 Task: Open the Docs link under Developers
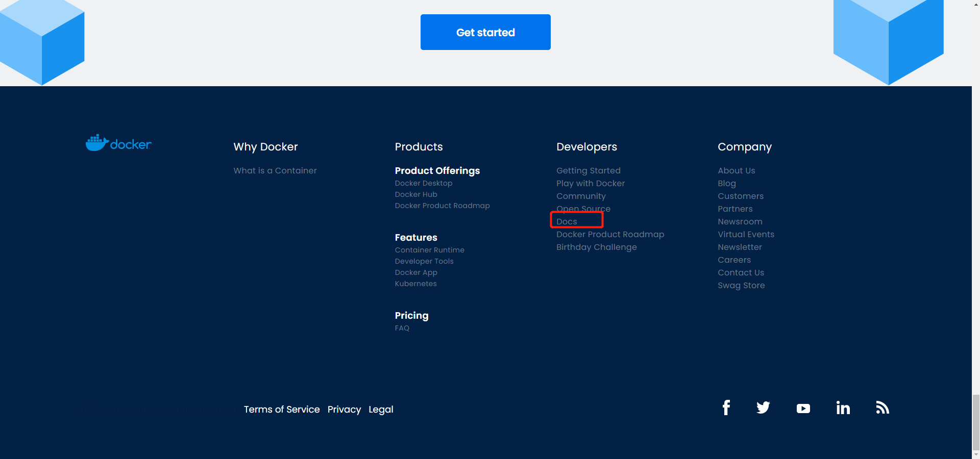click(x=567, y=221)
